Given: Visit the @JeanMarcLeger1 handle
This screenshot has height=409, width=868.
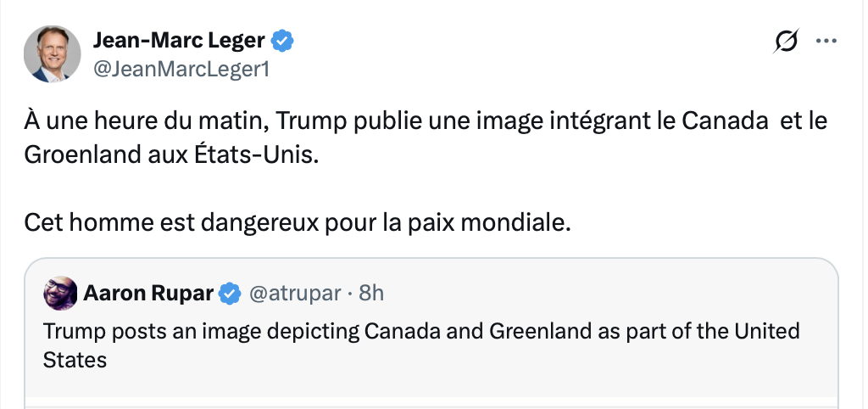Looking at the screenshot, I should (180, 69).
